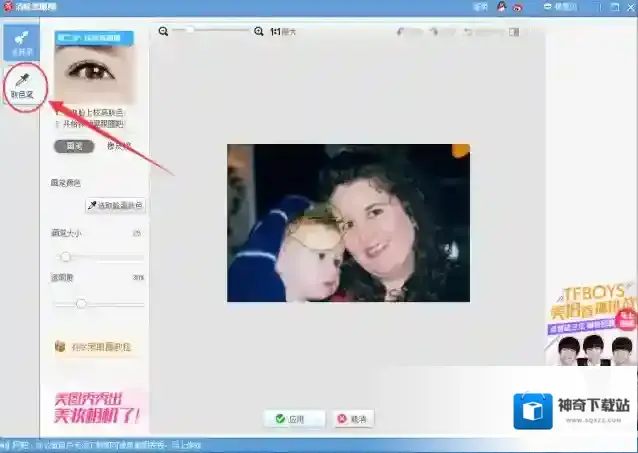Screen dimensions: 638x453
Task: Click the opacity slider handle
Action: point(81,303)
